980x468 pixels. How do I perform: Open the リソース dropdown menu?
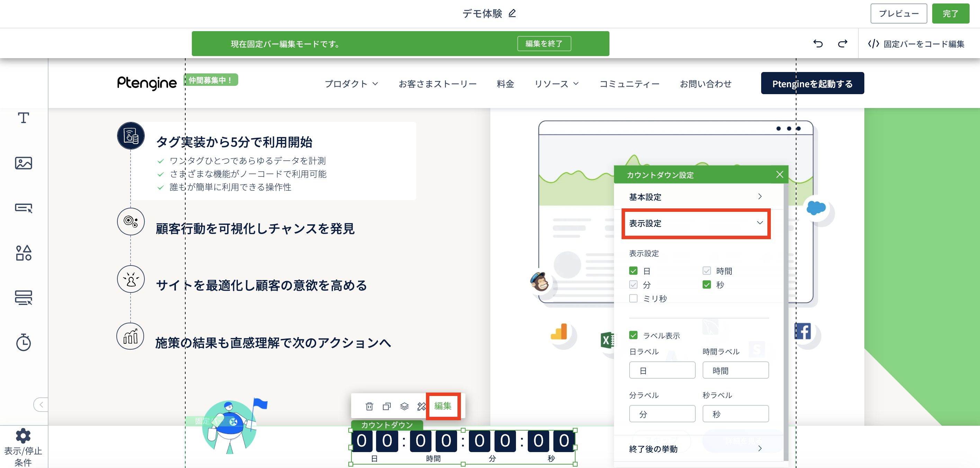tap(556, 84)
